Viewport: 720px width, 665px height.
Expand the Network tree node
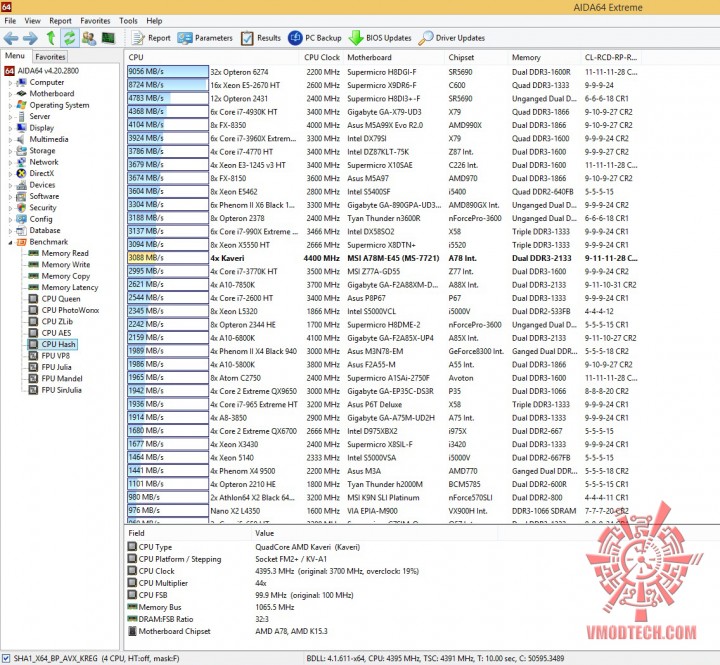pos(10,163)
